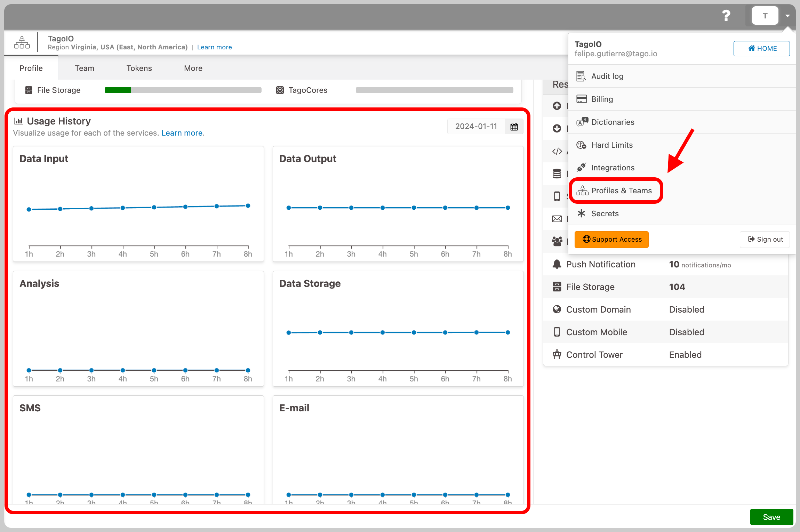Click the profile hierarchy icon beside TagoIO

coord(22,42)
